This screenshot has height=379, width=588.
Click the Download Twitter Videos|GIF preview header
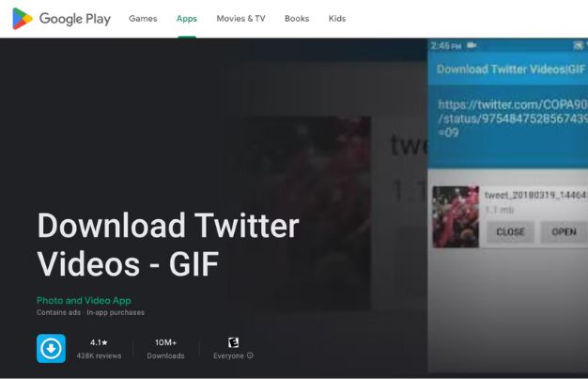pos(511,69)
